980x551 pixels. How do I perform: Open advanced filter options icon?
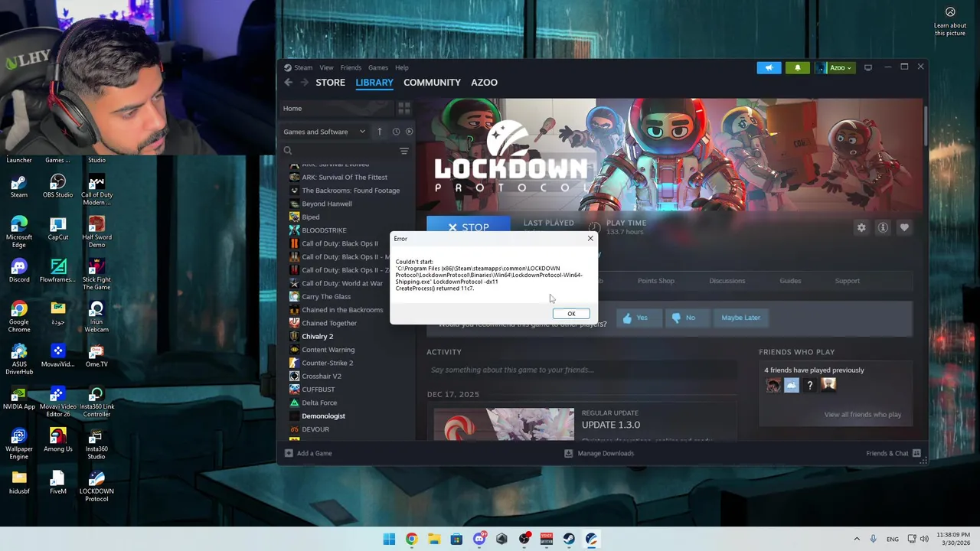404,151
